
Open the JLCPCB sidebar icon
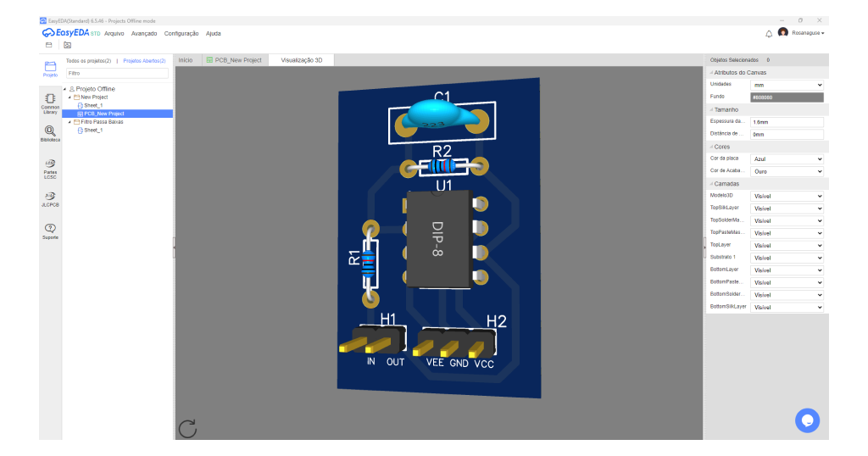click(50, 199)
